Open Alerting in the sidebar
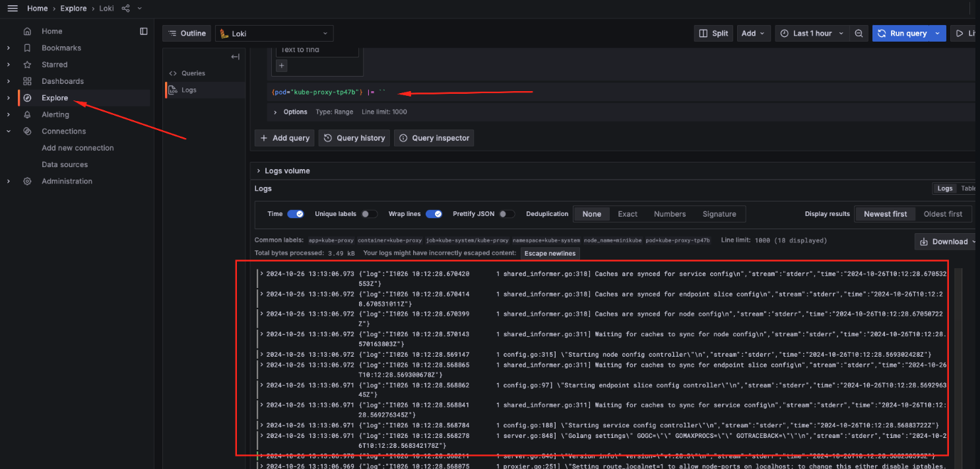The width and height of the screenshot is (980, 469). [x=55, y=114]
